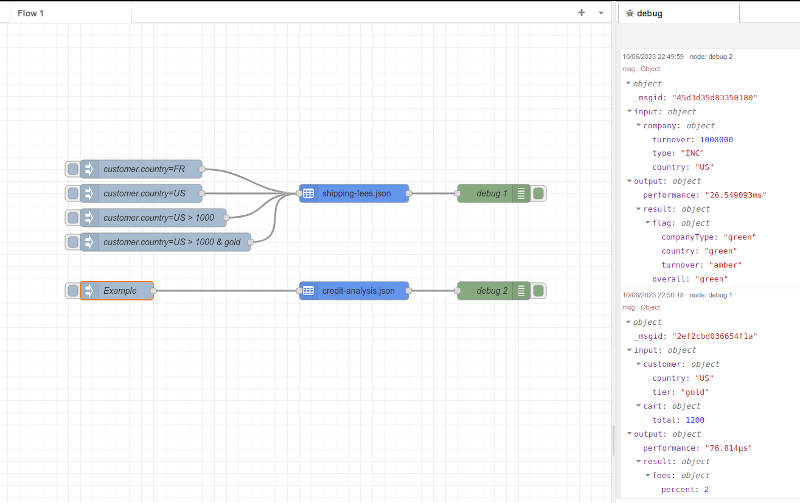800x503 pixels.
Task: Click table icon on credit-analysis.json node
Action: click(x=308, y=291)
